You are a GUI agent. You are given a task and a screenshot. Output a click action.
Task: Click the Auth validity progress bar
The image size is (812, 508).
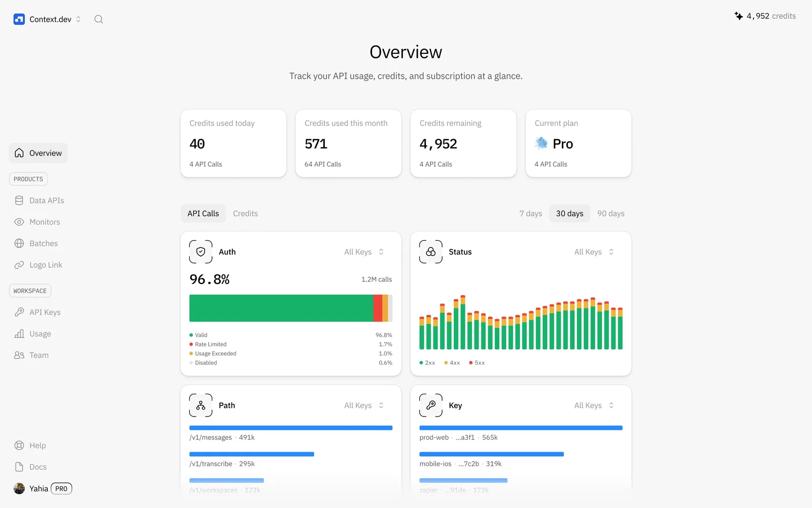click(x=291, y=308)
